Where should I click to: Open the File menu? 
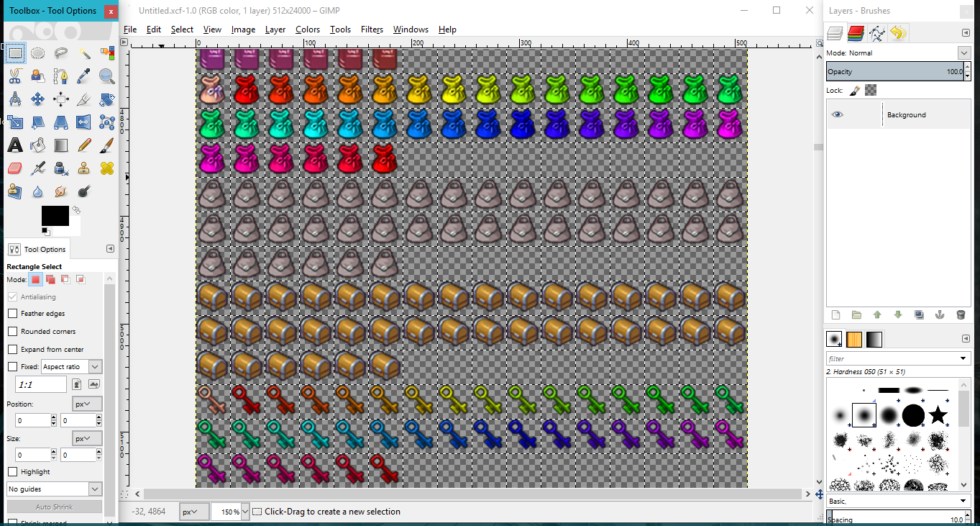(130, 30)
